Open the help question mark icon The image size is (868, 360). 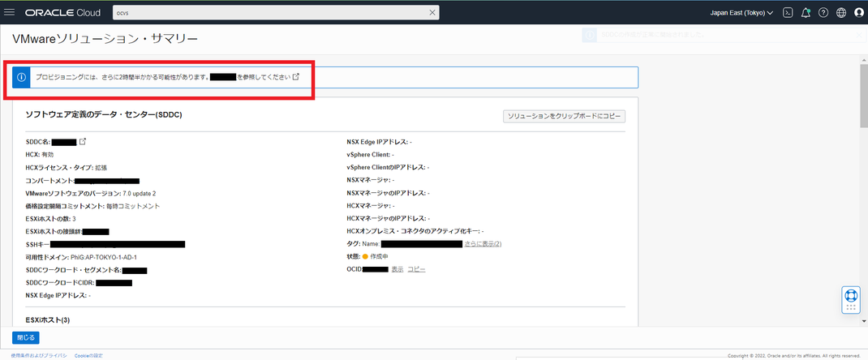[823, 13]
